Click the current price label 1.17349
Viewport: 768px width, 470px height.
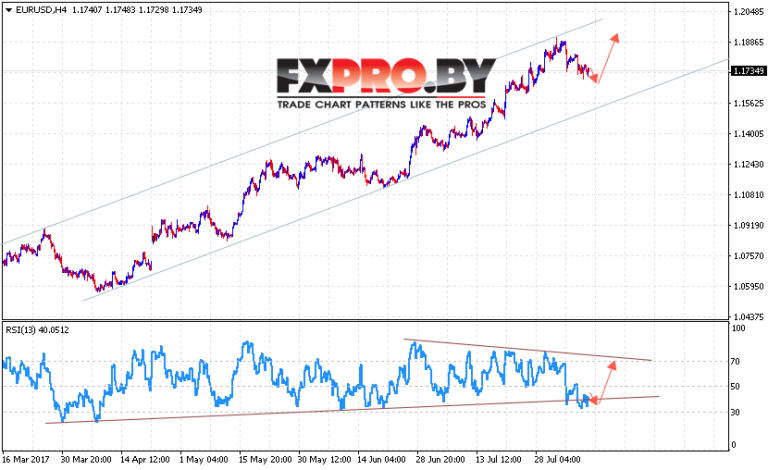(748, 71)
